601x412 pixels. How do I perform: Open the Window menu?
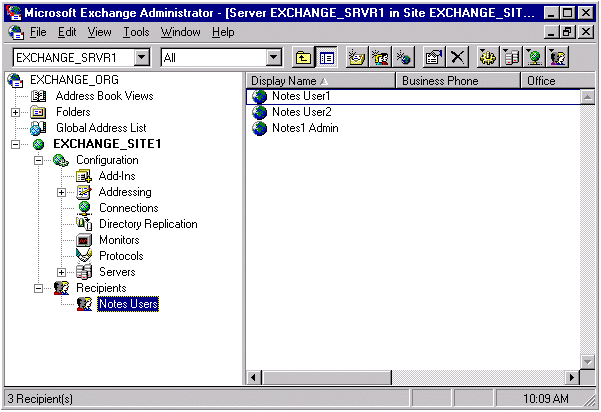181,32
